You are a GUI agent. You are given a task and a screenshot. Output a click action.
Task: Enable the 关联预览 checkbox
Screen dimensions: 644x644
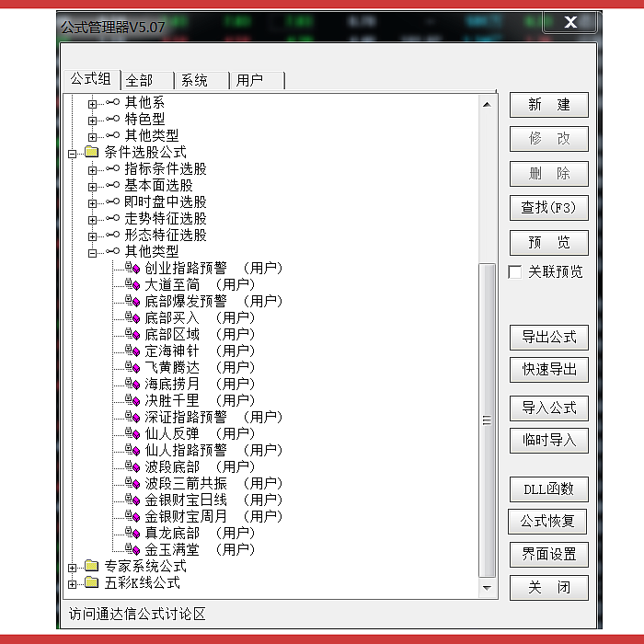pos(515,272)
